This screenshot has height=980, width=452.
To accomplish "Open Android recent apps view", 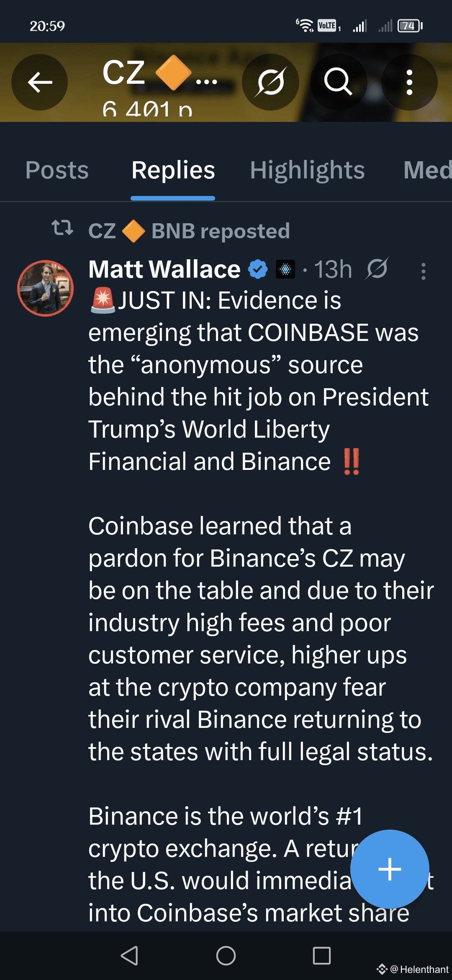I will [321, 956].
